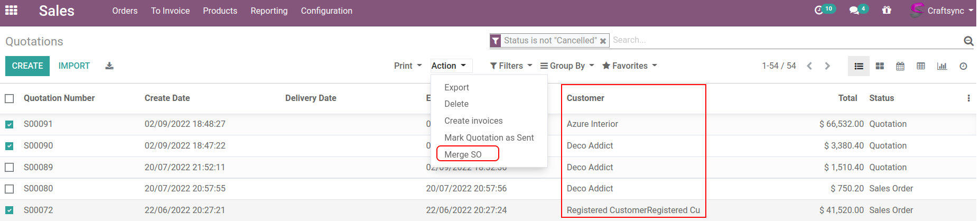
Task: Click the CREATE button
Action: [x=27, y=66]
